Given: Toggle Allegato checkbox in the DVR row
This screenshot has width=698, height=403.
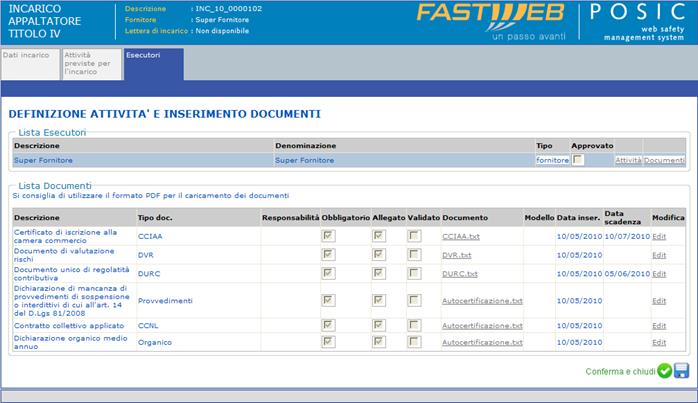Looking at the screenshot, I should click(379, 255).
